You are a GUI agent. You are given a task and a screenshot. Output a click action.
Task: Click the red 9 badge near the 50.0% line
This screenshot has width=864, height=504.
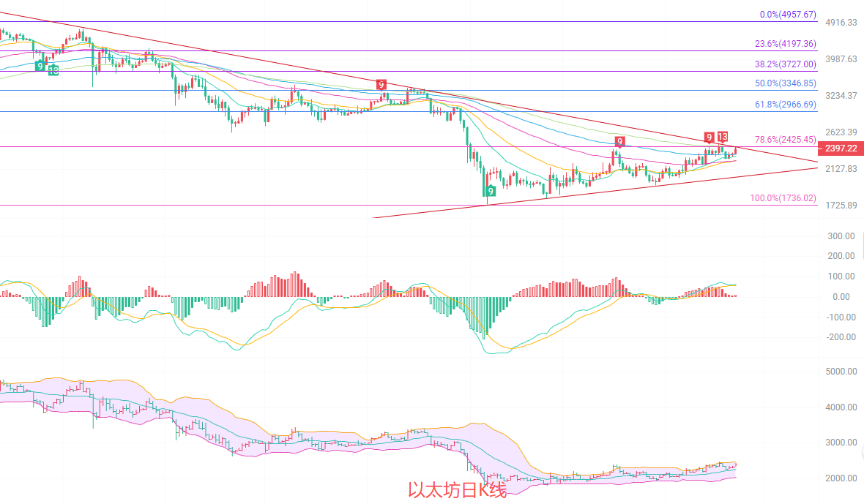[381, 85]
